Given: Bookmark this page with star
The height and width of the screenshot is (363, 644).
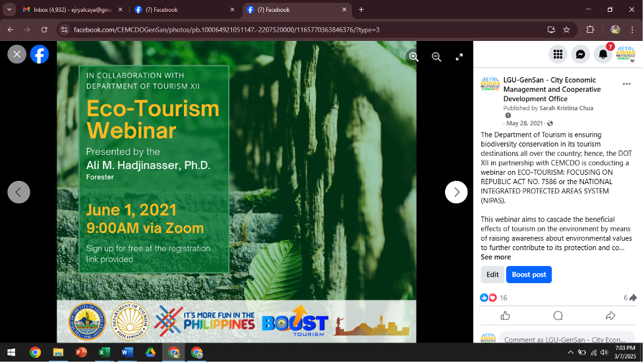Looking at the screenshot, I should coord(566,30).
